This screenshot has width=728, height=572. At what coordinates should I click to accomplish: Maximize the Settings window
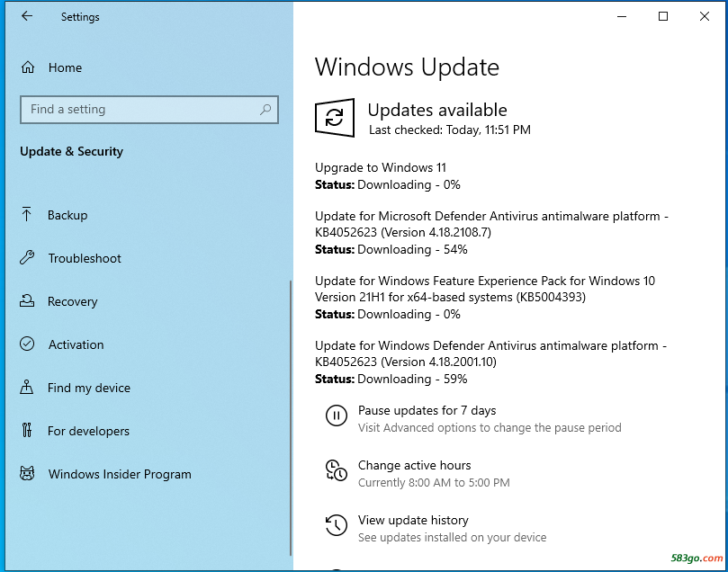pos(663,16)
